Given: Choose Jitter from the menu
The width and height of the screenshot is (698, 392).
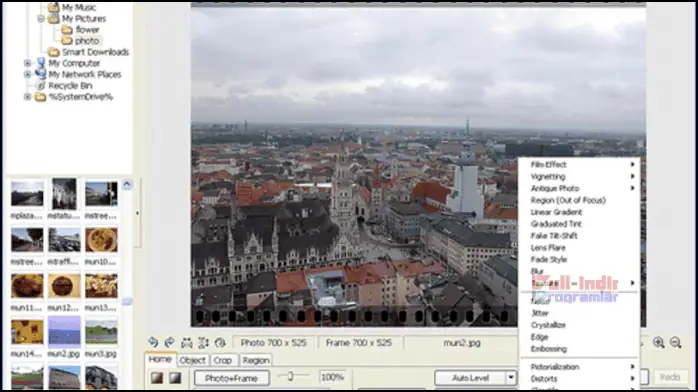Looking at the screenshot, I should click(580, 313).
